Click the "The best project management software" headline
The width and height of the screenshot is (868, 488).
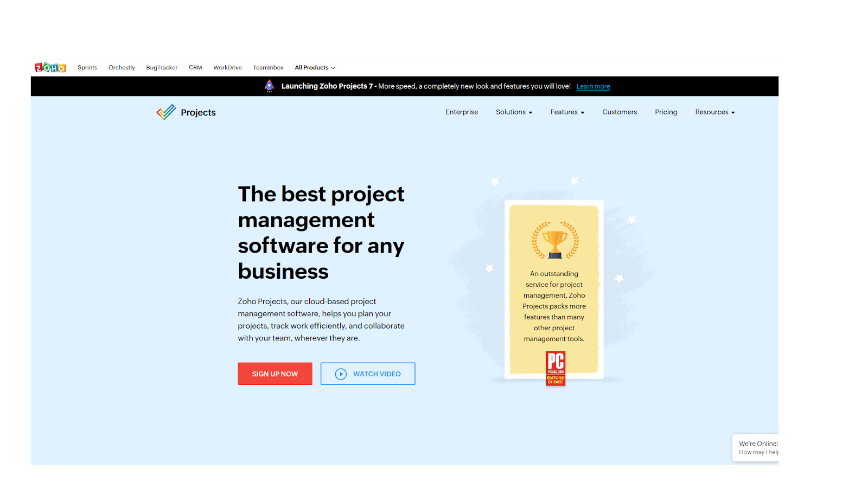coord(321,233)
